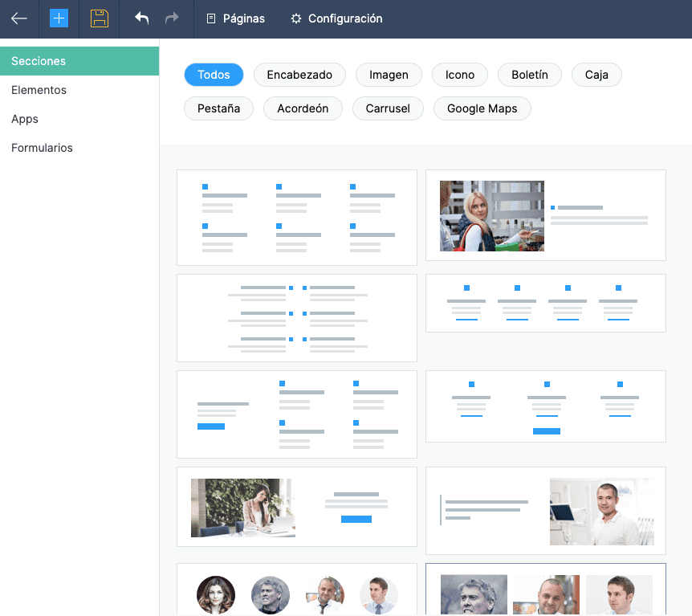
Task: Choose the mirrored two-column icon list template
Action: click(x=297, y=318)
